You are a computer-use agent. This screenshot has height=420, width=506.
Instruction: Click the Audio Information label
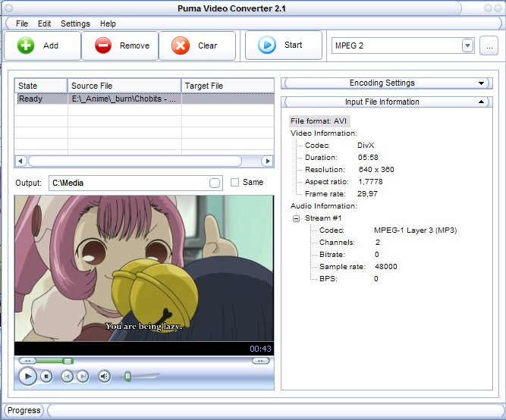click(x=324, y=205)
